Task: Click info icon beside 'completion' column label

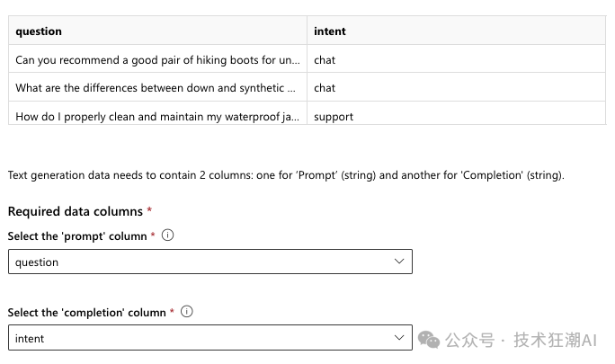Action: (187, 312)
